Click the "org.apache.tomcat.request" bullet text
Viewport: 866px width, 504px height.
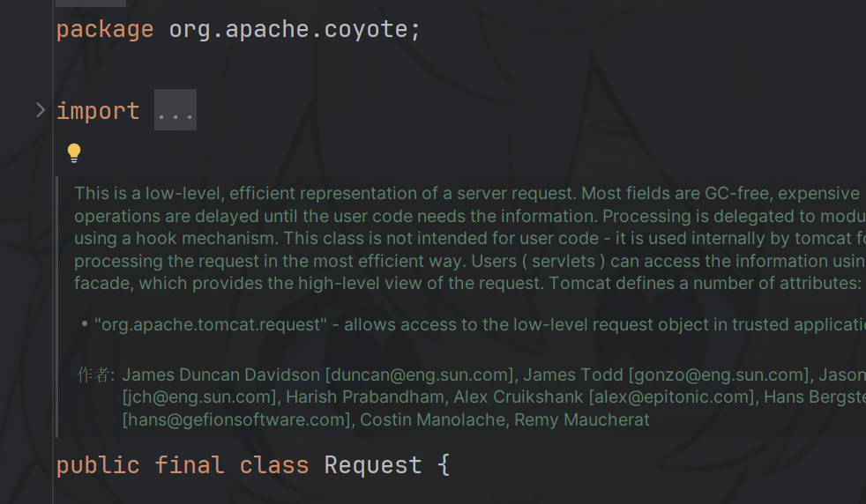pyautogui.click(x=211, y=324)
